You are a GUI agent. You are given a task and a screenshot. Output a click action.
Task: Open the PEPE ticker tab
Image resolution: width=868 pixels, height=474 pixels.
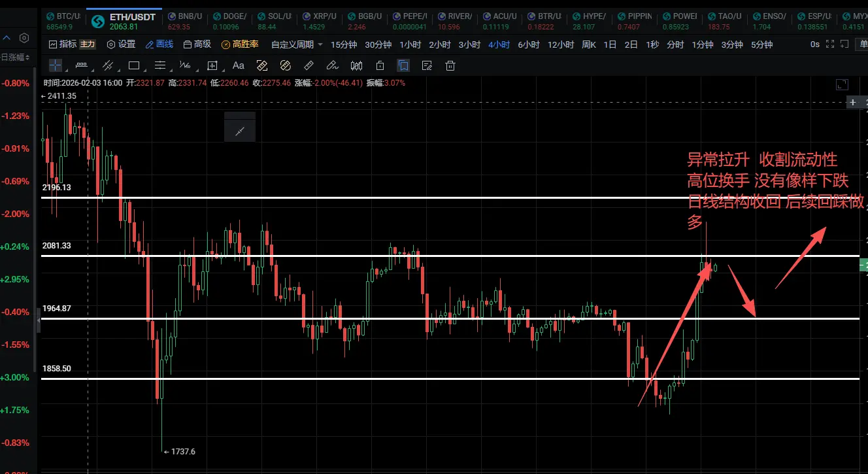(x=409, y=21)
